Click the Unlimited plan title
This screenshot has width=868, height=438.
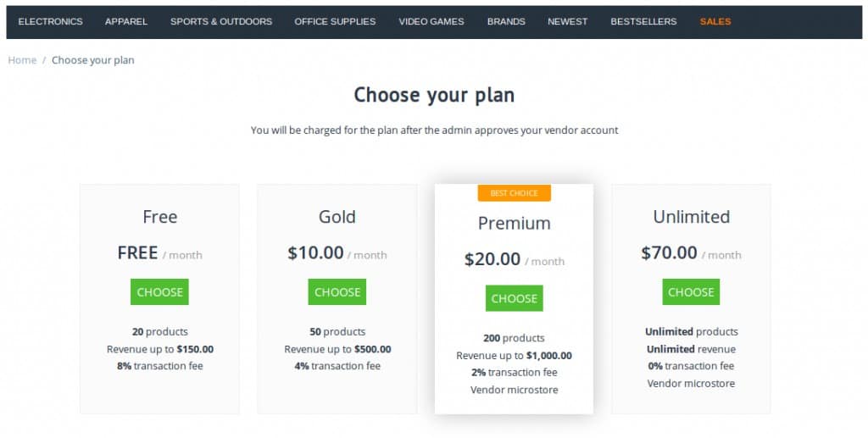[692, 217]
